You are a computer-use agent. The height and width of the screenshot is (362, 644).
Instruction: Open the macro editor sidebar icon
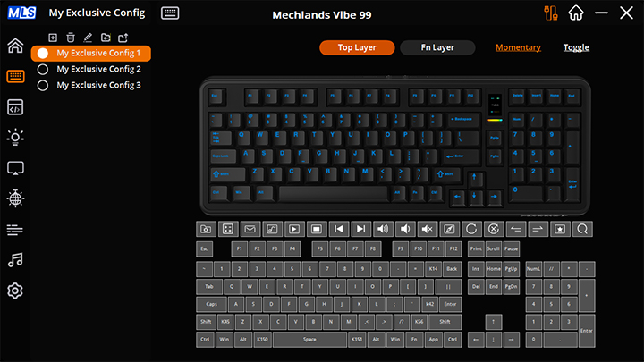(x=15, y=107)
